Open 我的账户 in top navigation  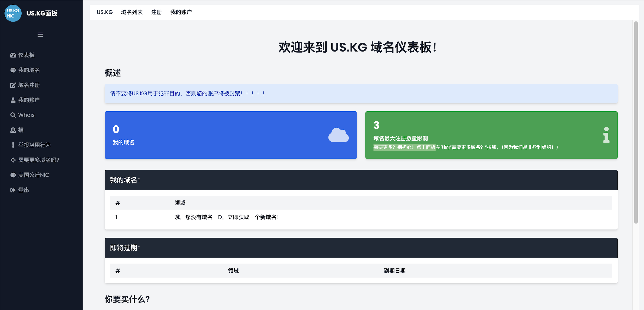point(181,12)
